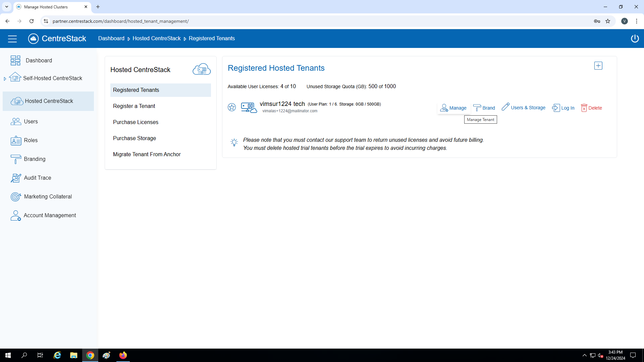
Task: Click the Users & Storage pencil icon
Action: pos(505,107)
